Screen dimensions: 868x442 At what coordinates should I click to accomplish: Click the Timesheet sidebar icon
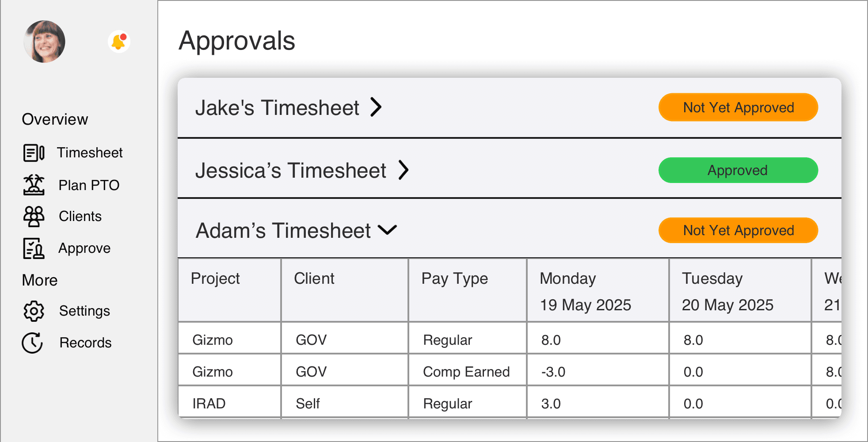pos(34,153)
